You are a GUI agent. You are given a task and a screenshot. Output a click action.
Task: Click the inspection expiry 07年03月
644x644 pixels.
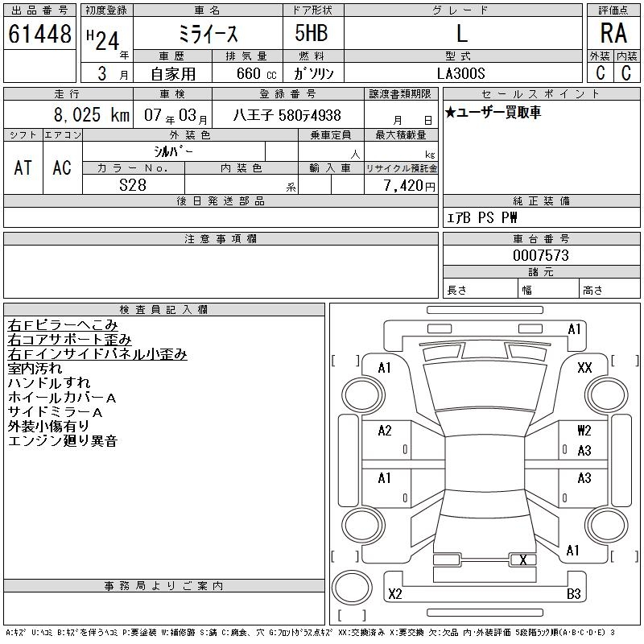pos(175,116)
